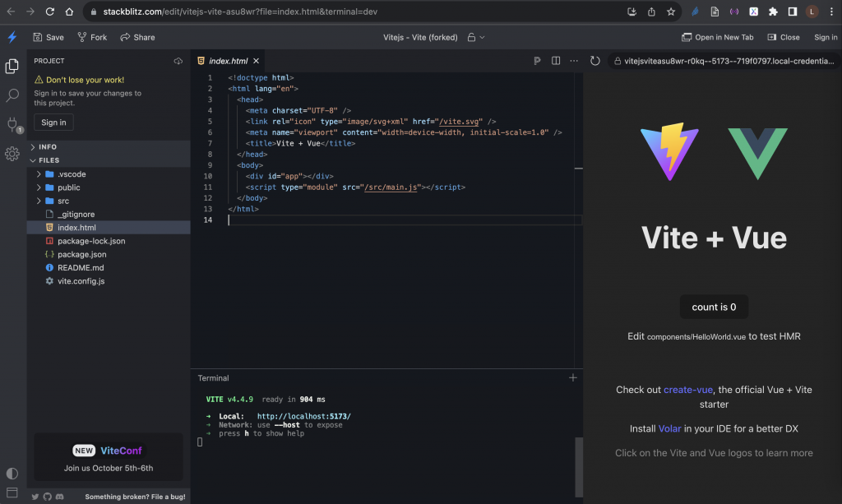Viewport: 842px width, 504px height.
Task: Click the /src/main.js link in code
Action: [x=391, y=187]
